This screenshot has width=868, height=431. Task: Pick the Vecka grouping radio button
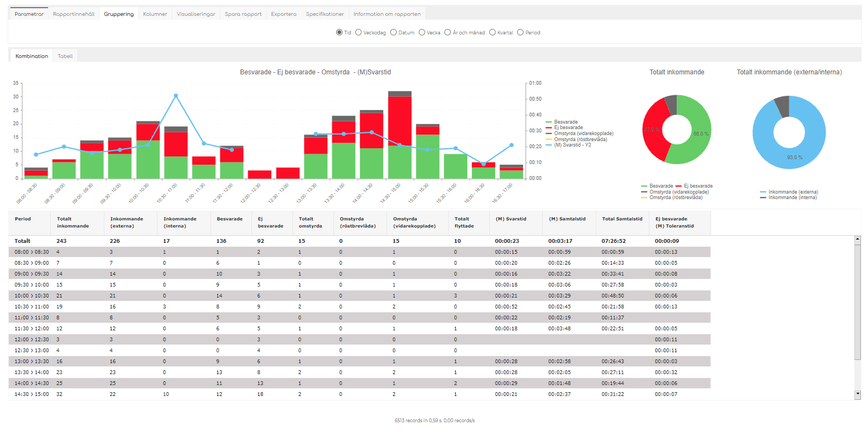coord(422,32)
